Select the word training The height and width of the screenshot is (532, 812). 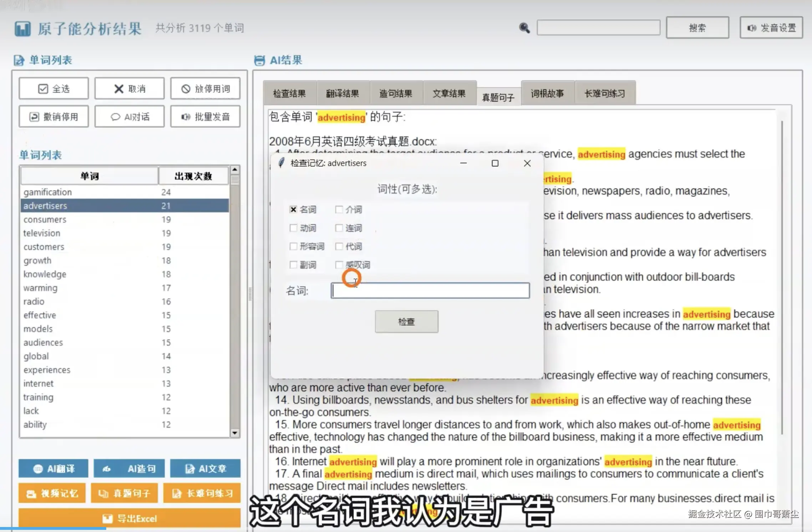coord(125,397)
